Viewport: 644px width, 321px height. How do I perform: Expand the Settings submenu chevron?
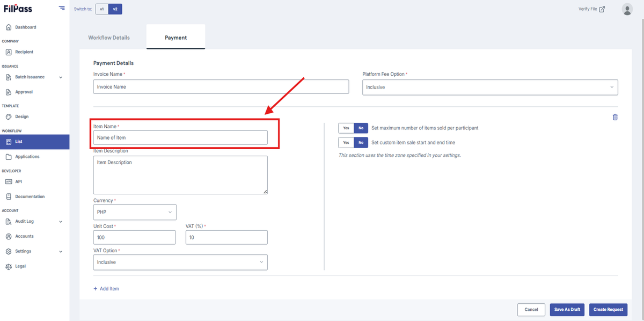[61, 251]
